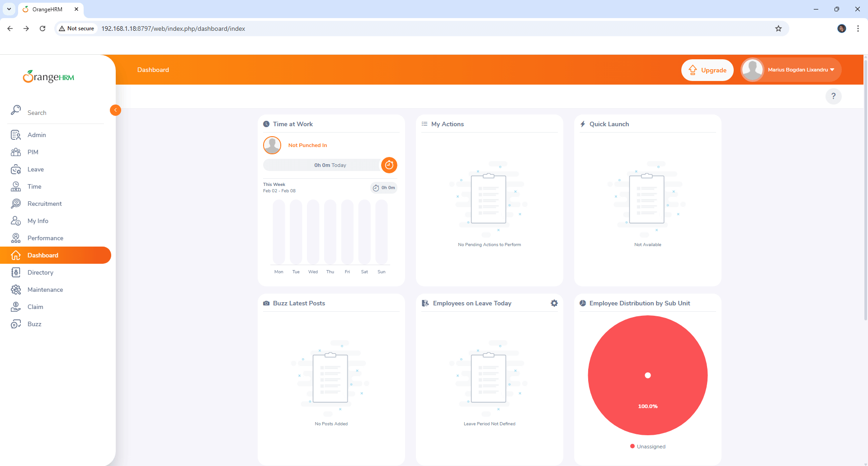Click the This Week hours badge
This screenshot has height=466, width=868.
coord(384,187)
